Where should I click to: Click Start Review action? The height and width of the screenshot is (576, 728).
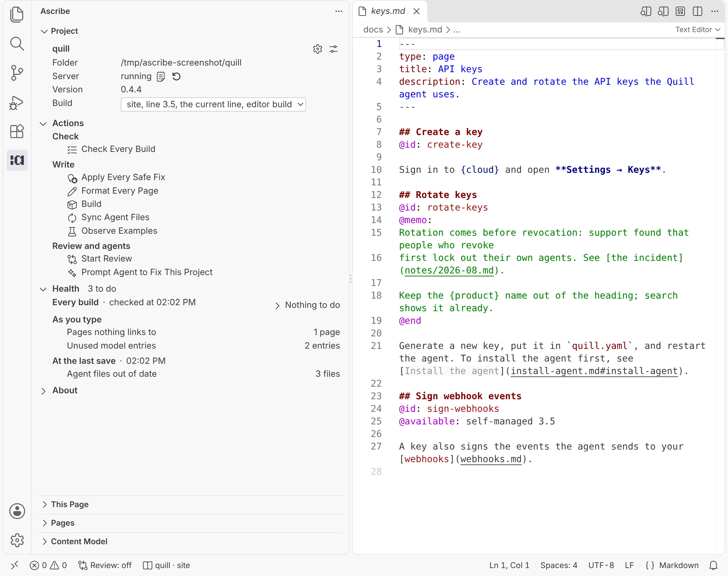click(100, 259)
